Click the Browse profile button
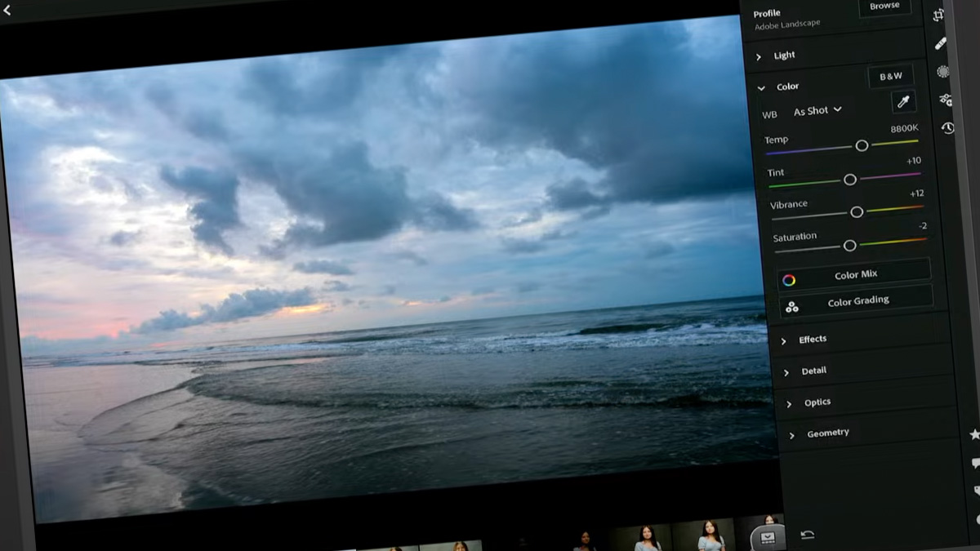Image resolution: width=980 pixels, height=551 pixels. click(884, 7)
